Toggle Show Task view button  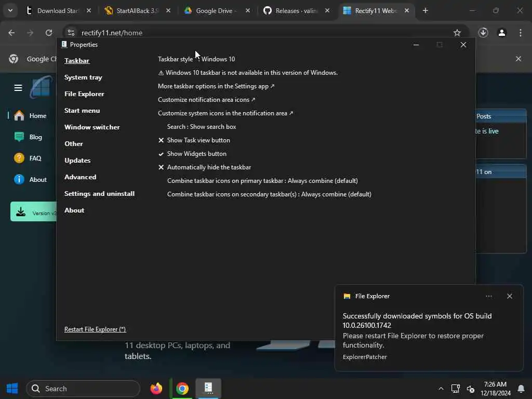pos(194,140)
